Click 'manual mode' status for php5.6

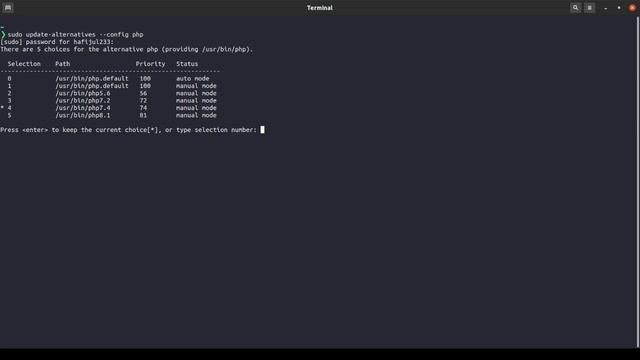[196, 93]
